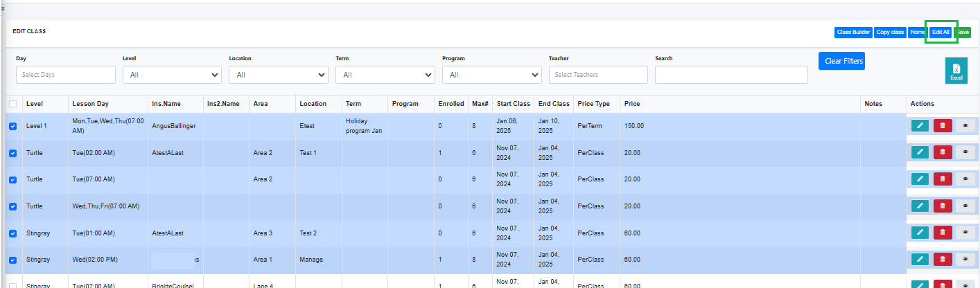The image size is (980, 288).
Task: View the Stingray Tue(01:00 AM) class
Action: click(x=965, y=233)
